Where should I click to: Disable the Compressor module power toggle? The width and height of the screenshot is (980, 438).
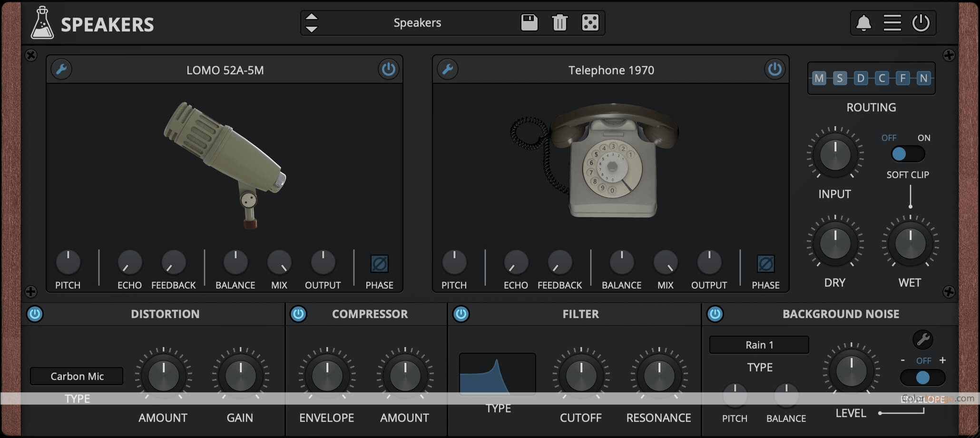click(x=299, y=314)
